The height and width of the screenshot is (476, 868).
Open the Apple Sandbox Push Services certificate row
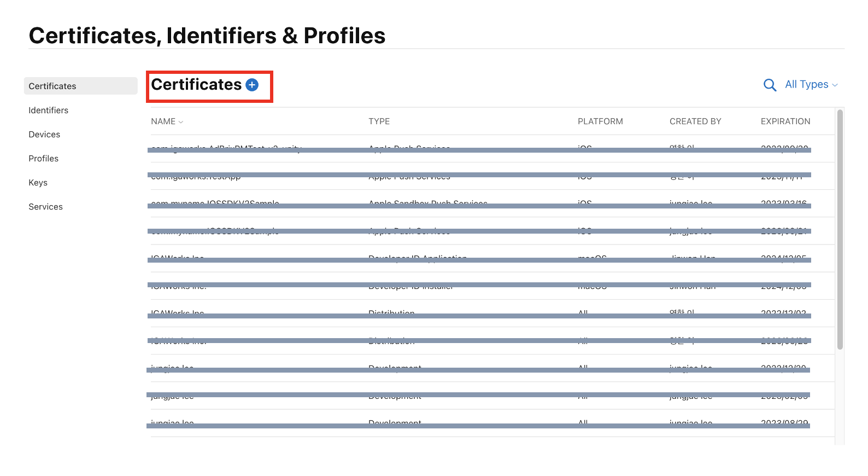(x=427, y=202)
